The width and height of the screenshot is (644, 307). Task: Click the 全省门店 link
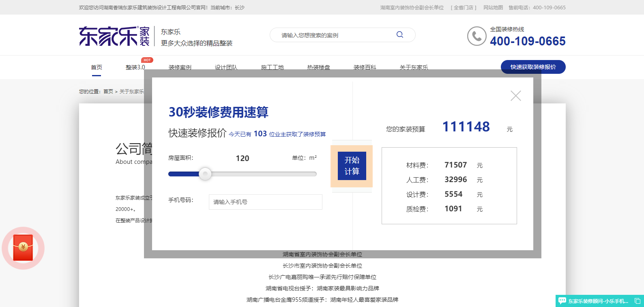pos(464,8)
